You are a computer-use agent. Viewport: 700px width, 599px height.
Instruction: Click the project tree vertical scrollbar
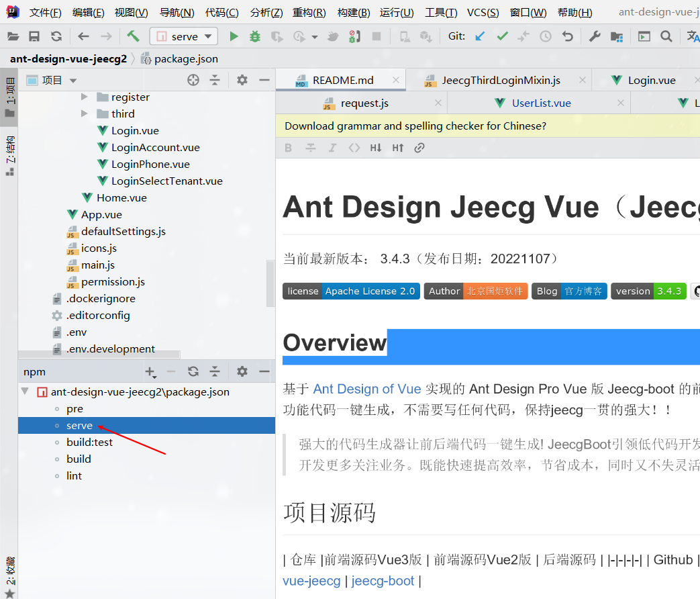tap(270, 283)
